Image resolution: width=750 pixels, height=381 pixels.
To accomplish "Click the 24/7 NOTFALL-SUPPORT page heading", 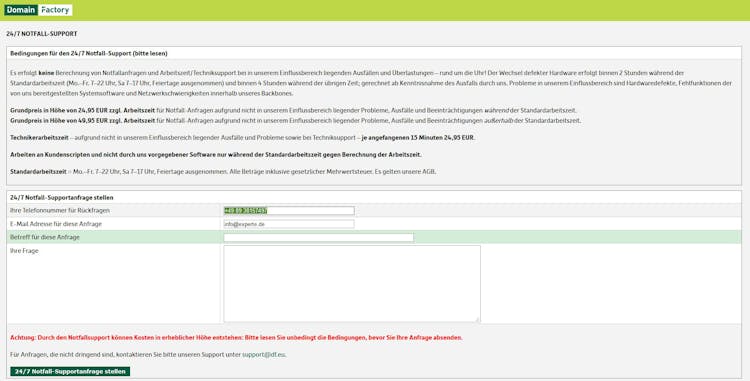I will point(42,34).
